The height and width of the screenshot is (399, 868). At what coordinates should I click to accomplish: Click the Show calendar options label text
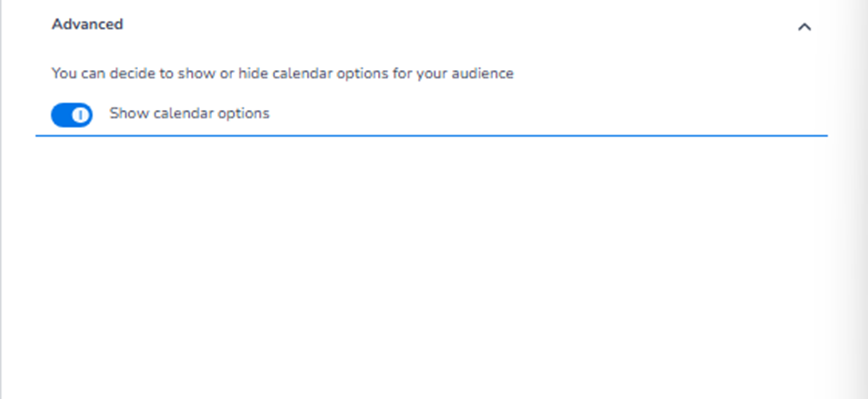coord(189,113)
